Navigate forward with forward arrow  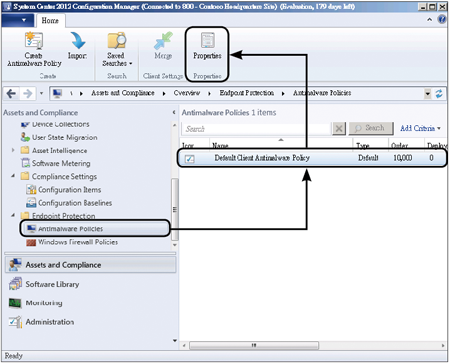click(27, 94)
